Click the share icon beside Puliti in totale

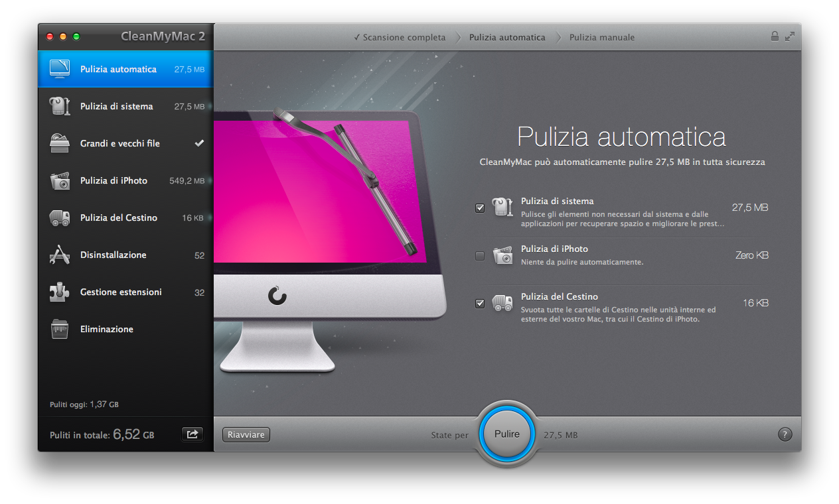(192, 434)
